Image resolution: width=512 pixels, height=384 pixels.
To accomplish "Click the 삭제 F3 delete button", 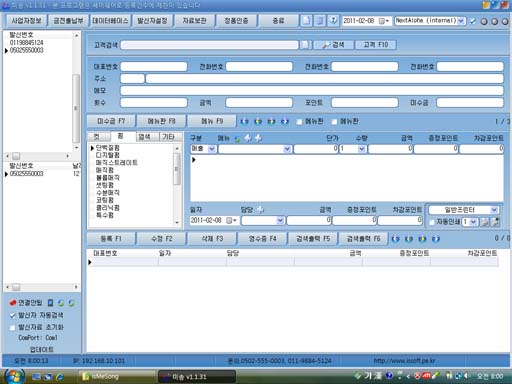I will 212,239.
